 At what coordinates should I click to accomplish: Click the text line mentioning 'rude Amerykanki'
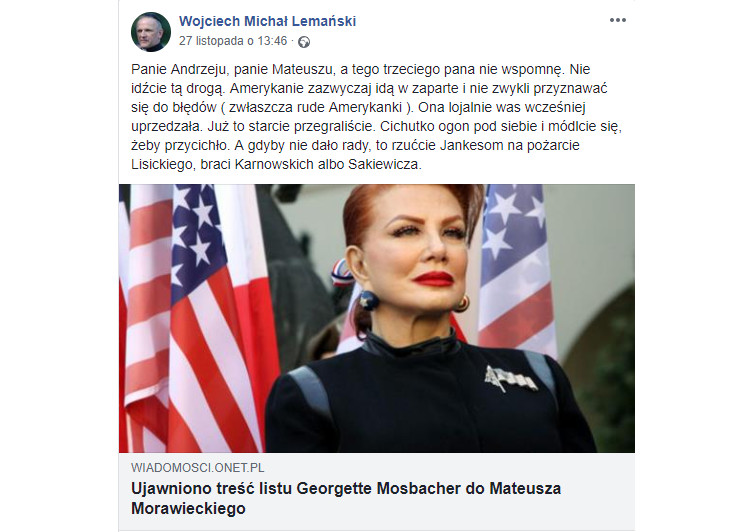pyautogui.click(x=358, y=107)
